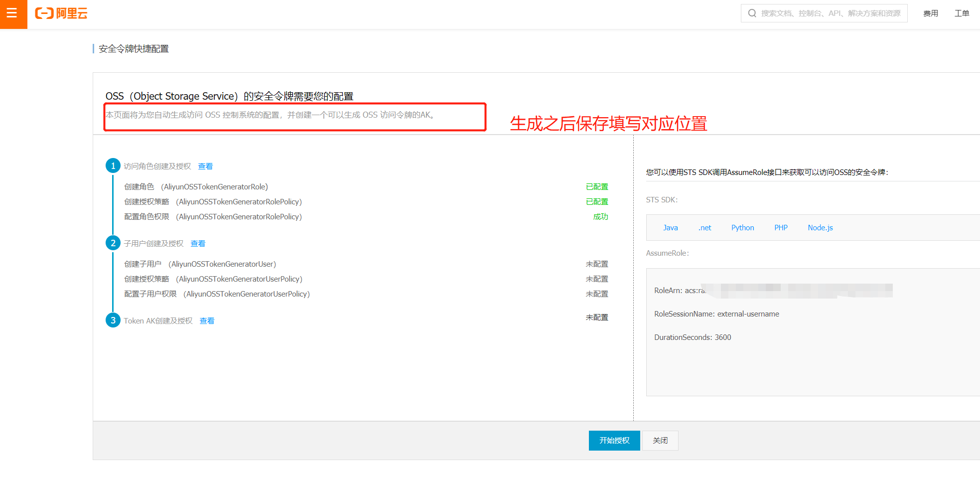Click the 安全令牌快捷配置 page title

(x=134, y=49)
